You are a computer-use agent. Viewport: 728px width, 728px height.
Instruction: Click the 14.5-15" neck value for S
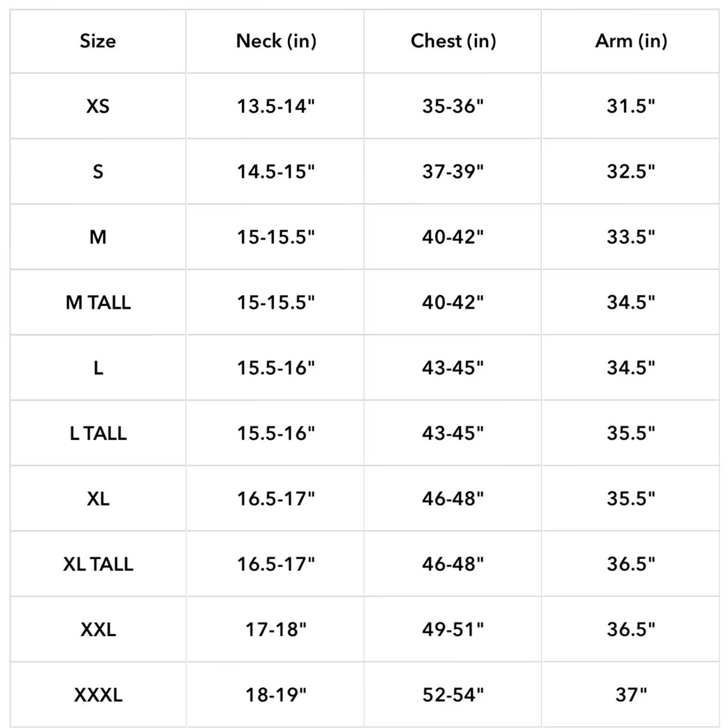[276, 172]
